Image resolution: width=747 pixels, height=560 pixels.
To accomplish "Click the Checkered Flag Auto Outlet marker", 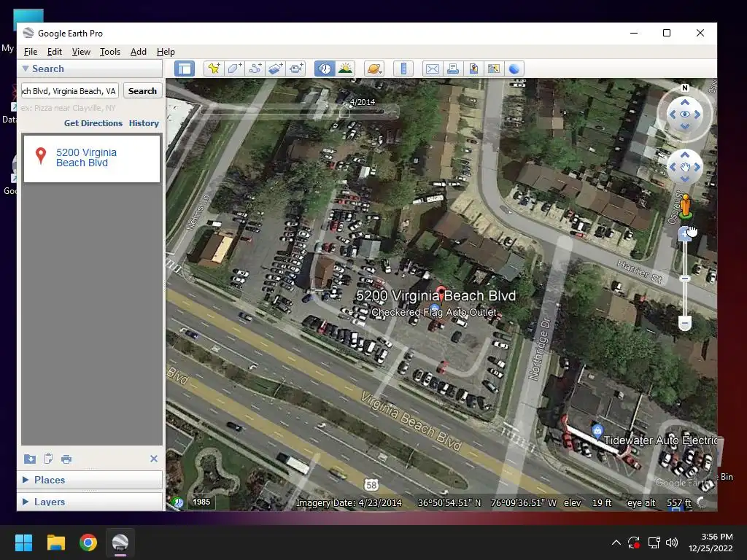I will click(x=434, y=308).
